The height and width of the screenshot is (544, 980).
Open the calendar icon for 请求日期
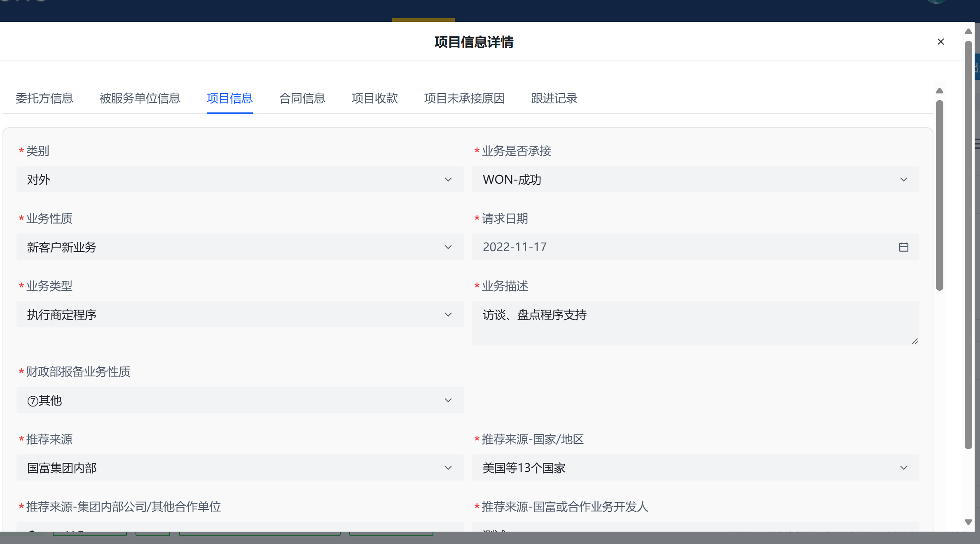903,247
